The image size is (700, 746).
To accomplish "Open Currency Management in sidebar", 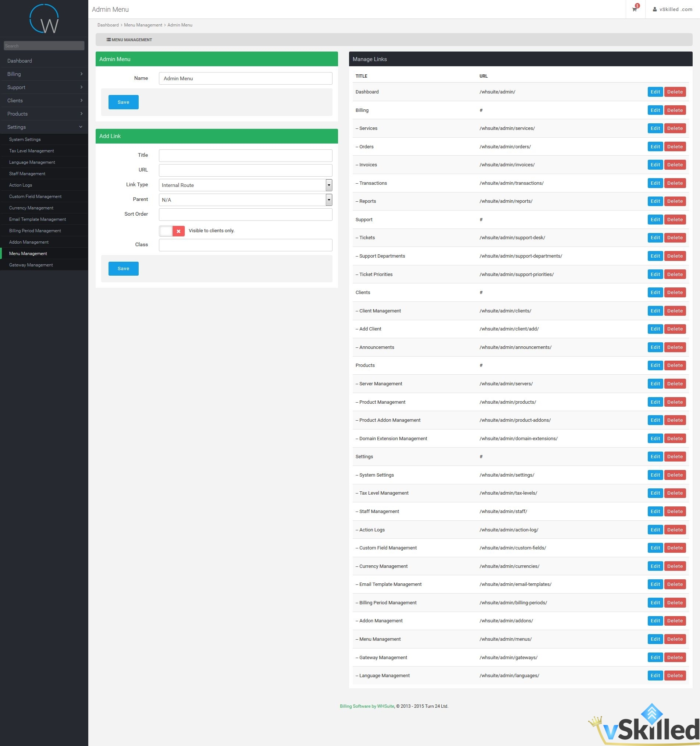I will (x=44, y=208).
